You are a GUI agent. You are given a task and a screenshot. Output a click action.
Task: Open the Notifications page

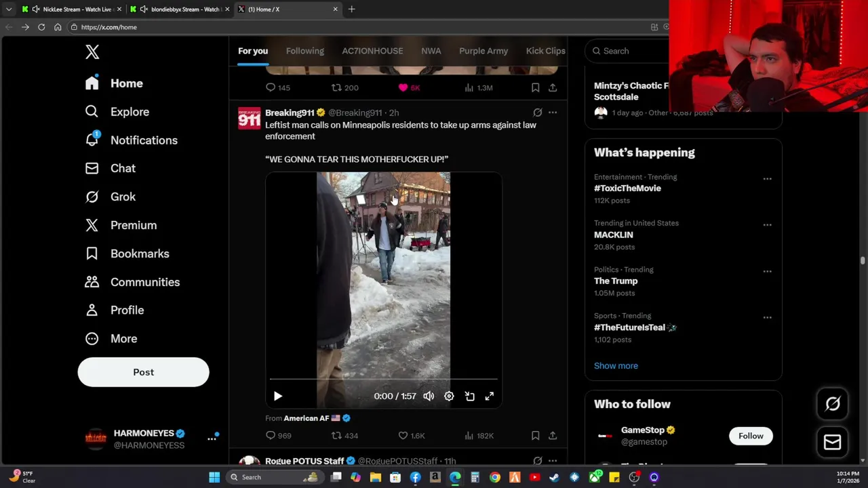coord(131,140)
